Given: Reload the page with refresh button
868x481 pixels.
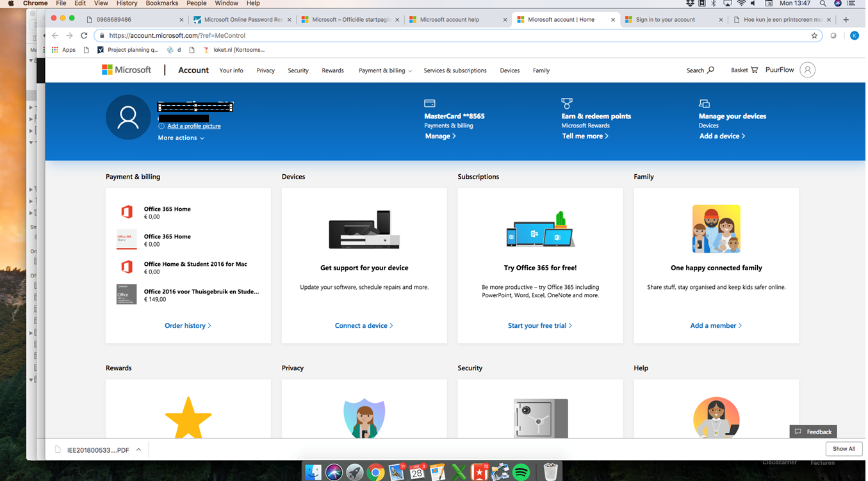Looking at the screenshot, I should coord(84,36).
